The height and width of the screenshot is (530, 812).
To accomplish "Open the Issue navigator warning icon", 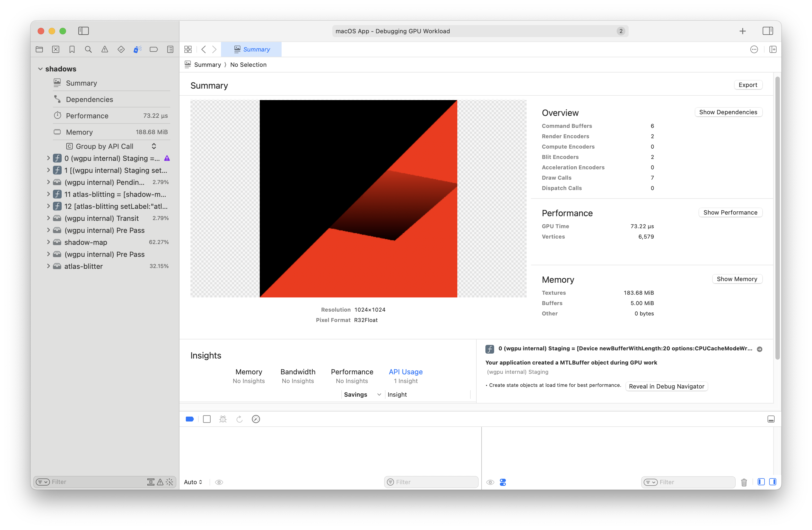I will click(105, 49).
